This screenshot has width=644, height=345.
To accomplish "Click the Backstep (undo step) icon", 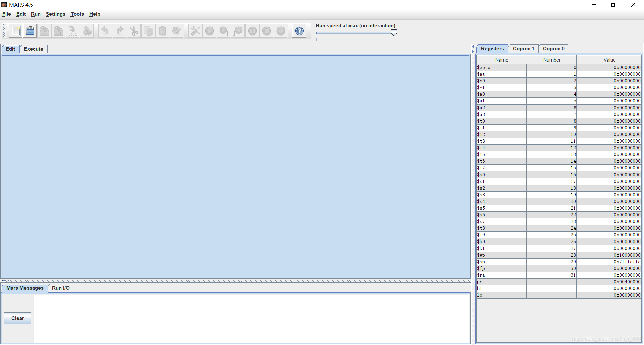I will [x=238, y=31].
